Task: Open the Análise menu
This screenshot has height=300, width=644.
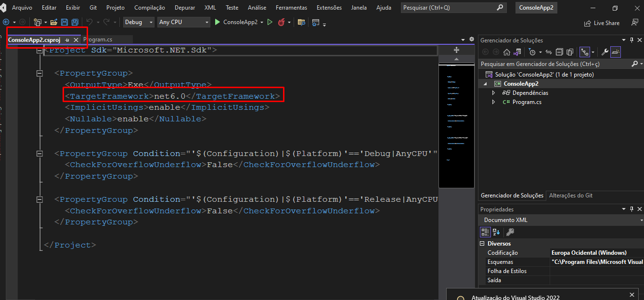Action: tap(257, 8)
